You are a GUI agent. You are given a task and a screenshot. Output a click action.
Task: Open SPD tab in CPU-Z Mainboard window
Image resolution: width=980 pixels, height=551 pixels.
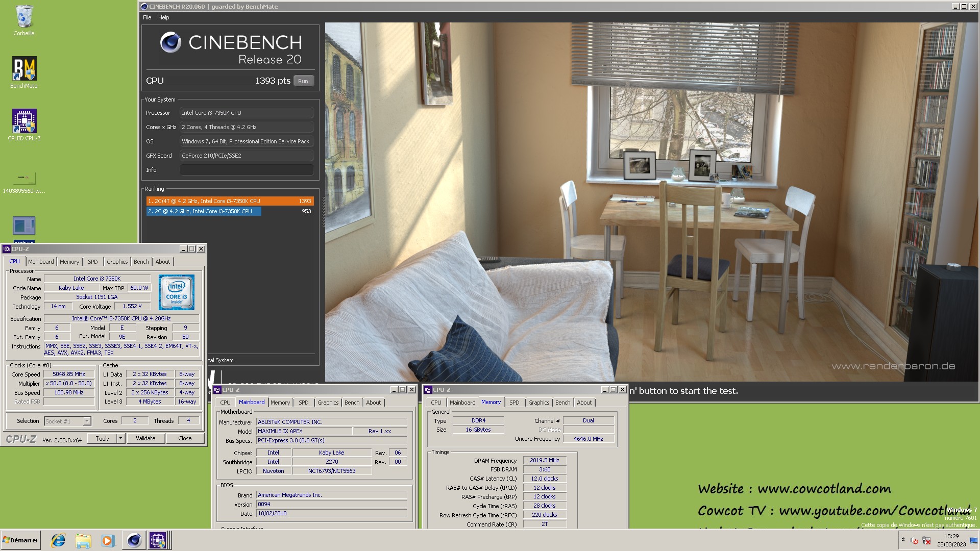(304, 403)
